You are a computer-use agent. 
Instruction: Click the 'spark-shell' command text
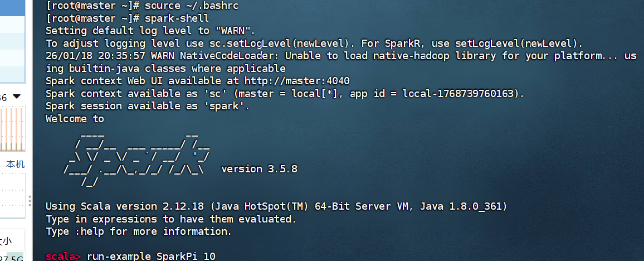click(177, 18)
